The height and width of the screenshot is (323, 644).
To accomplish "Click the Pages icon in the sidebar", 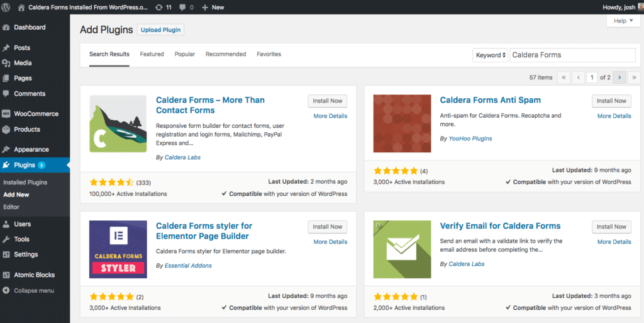I will (x=6, y=78).
